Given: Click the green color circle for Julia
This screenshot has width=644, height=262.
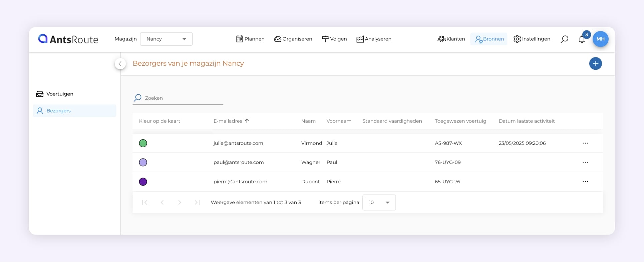Looking at the screenshot, I should click(143, 143).
